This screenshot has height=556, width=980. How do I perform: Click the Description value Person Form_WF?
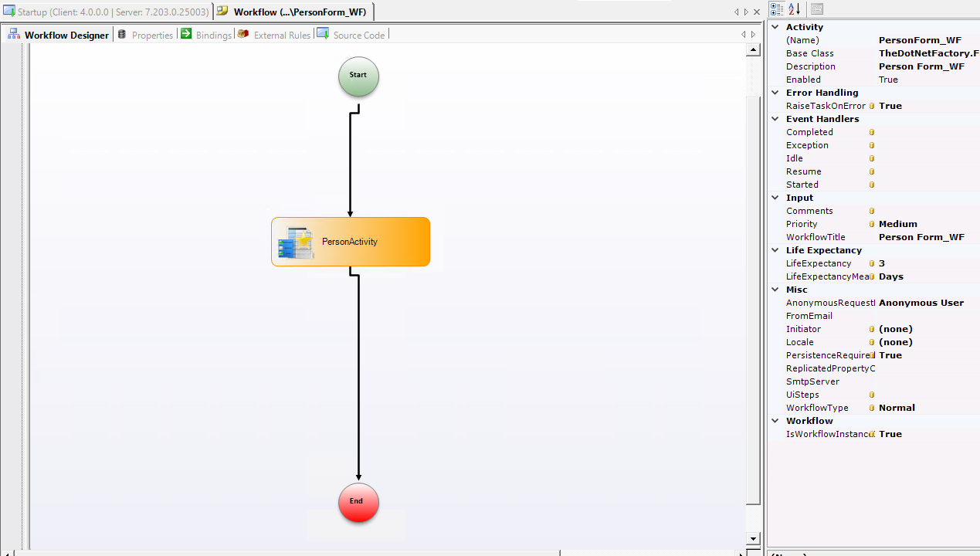click(x=921, y=66)
